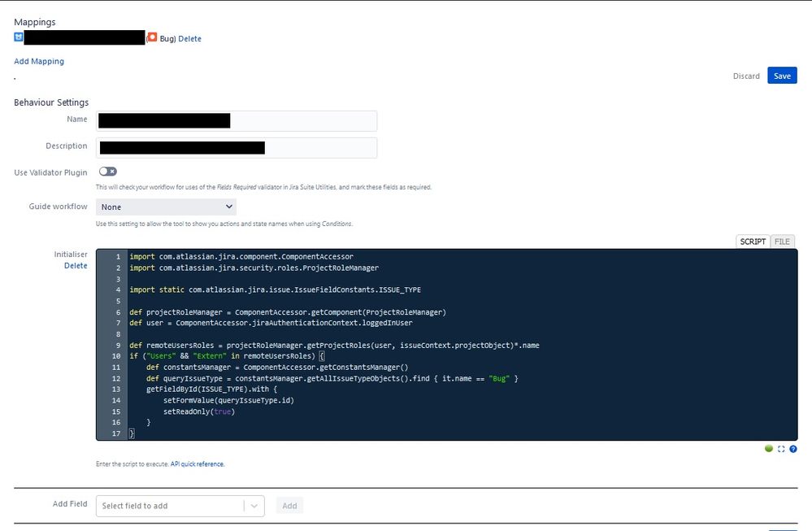Screen dimensions: 812x531
Task: Click setReadOnly(true) on line 15
Action: (199, 411)
